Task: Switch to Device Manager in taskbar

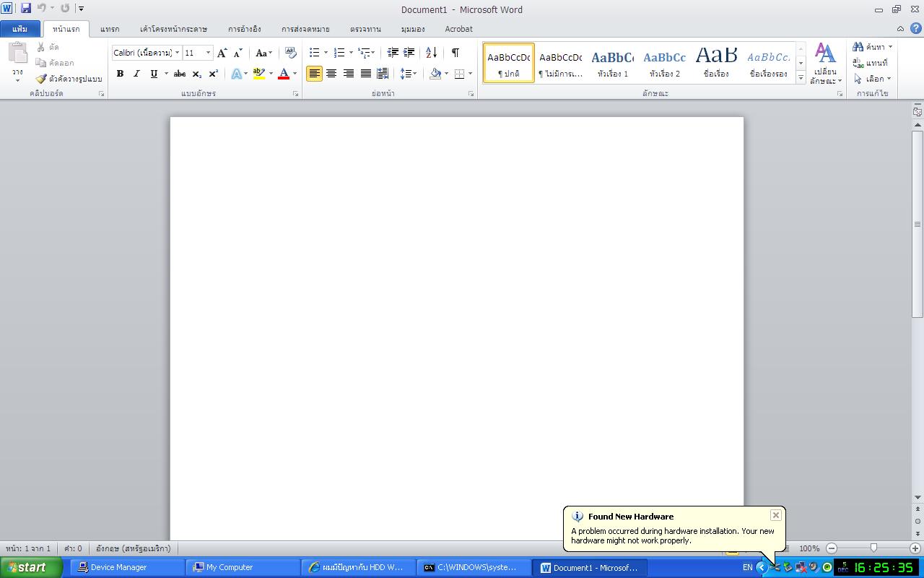Action: (x=118, y=567)
